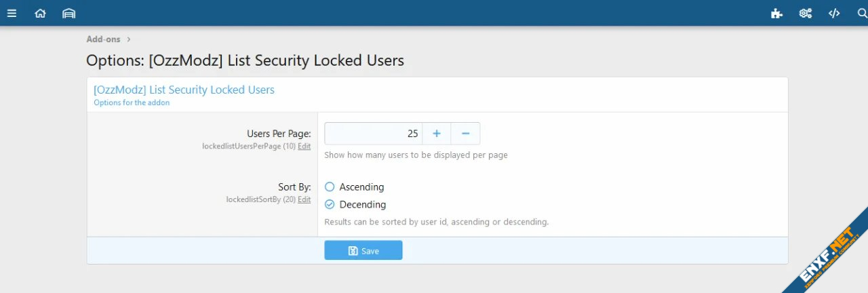Screen dimensions: 868x293
Task: Select the Decending sort option
Action: tap(330, 204)
